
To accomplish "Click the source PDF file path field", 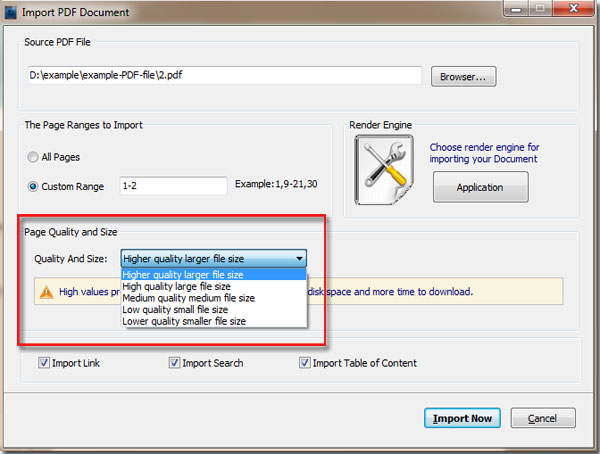I will coord(225,75).
